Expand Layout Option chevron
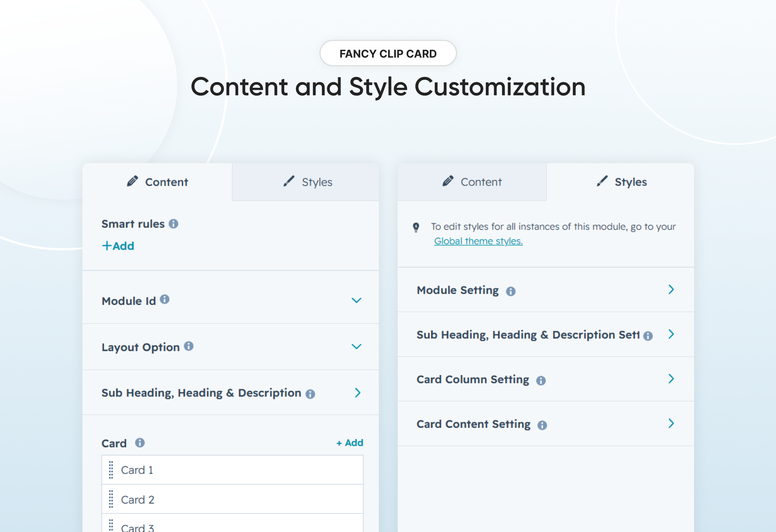 coord(357,346)
